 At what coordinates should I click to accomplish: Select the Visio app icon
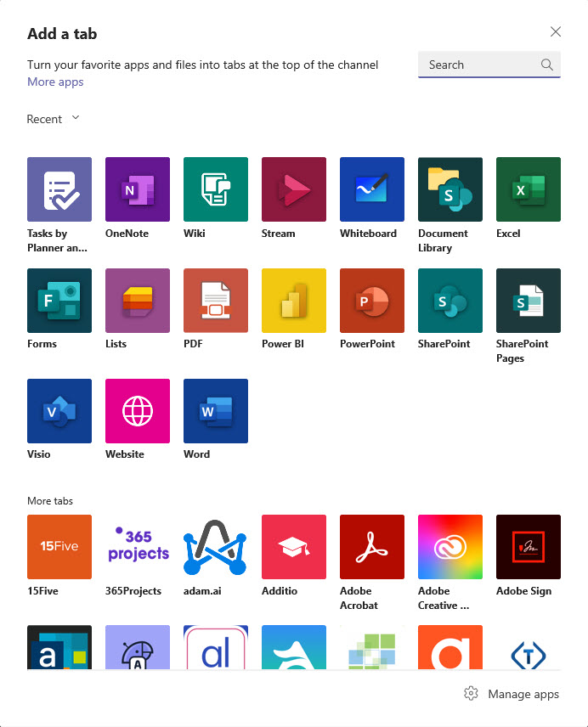[59, 411]
